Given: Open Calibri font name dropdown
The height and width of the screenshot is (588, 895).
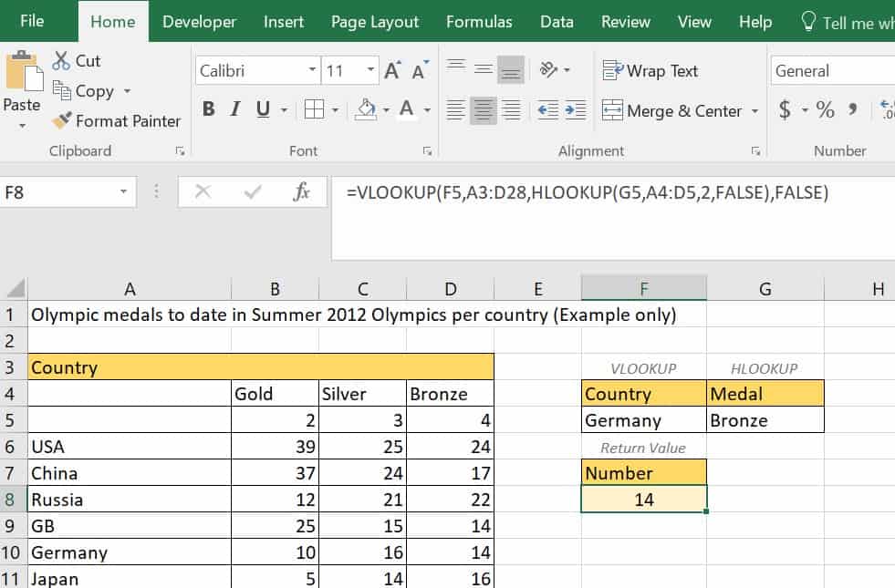Looking at the screenshot, I should point(312,70).
